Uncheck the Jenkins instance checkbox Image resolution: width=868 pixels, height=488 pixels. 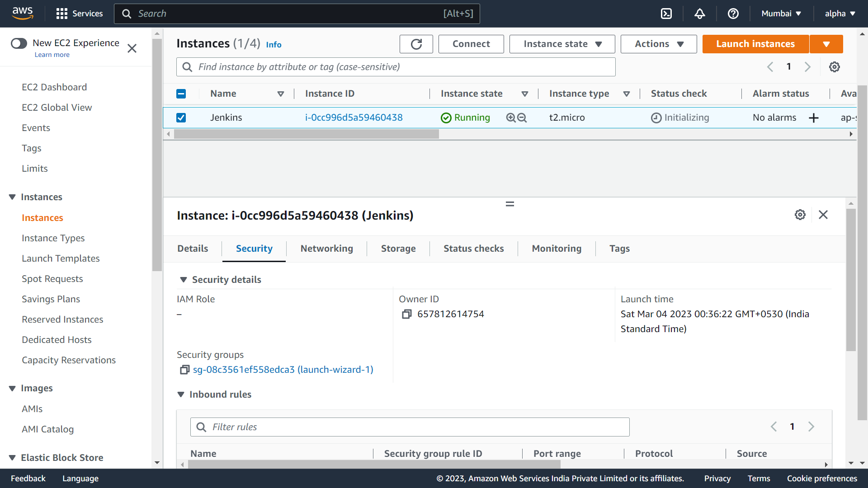[x=181, y=117]
